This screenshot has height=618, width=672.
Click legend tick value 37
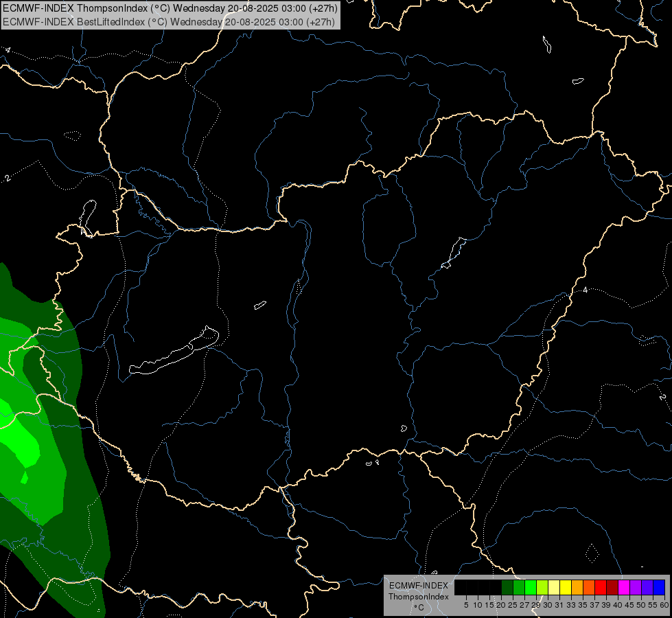click(594, 605)
